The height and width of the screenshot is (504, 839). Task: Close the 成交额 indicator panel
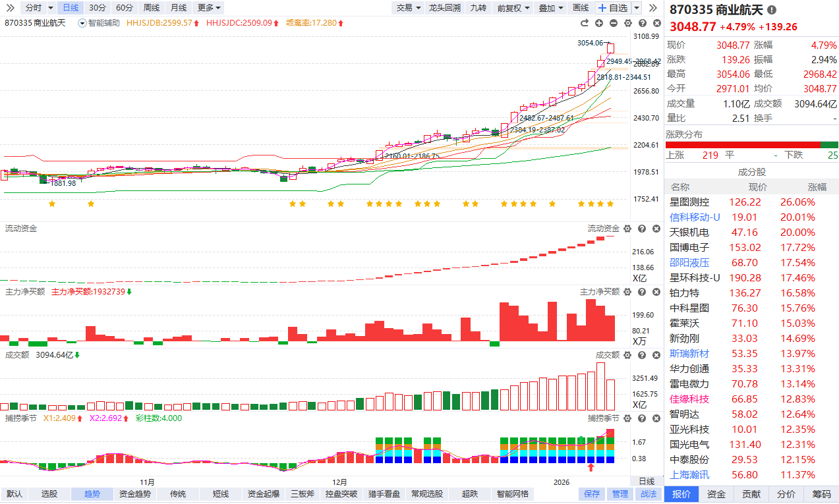coord(656,355)
